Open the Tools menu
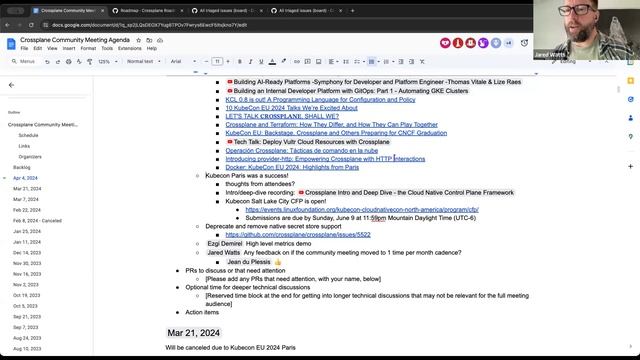 click(x=107, y=48)
